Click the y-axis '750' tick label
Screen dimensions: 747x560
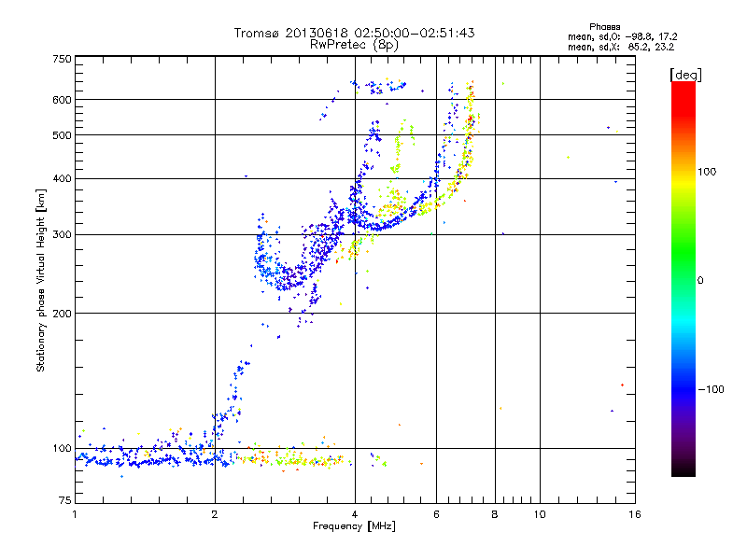click(x=62, y=59)
